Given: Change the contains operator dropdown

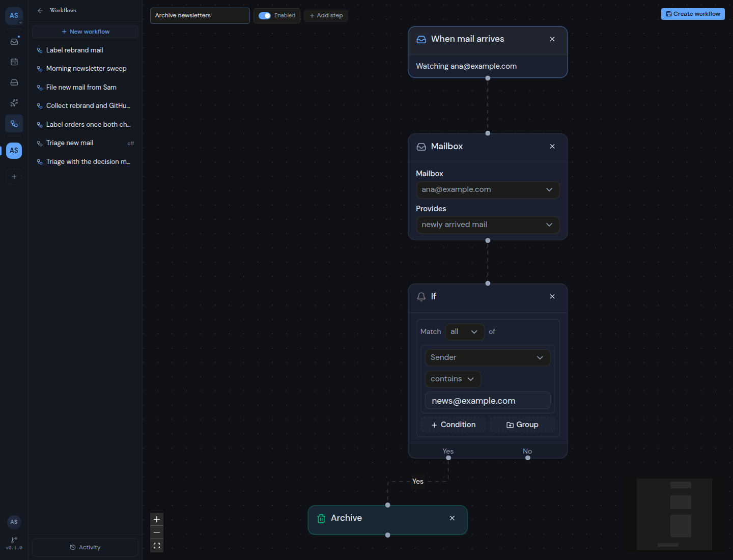Looking at the screenshot, I should click(x=453, y=379).
